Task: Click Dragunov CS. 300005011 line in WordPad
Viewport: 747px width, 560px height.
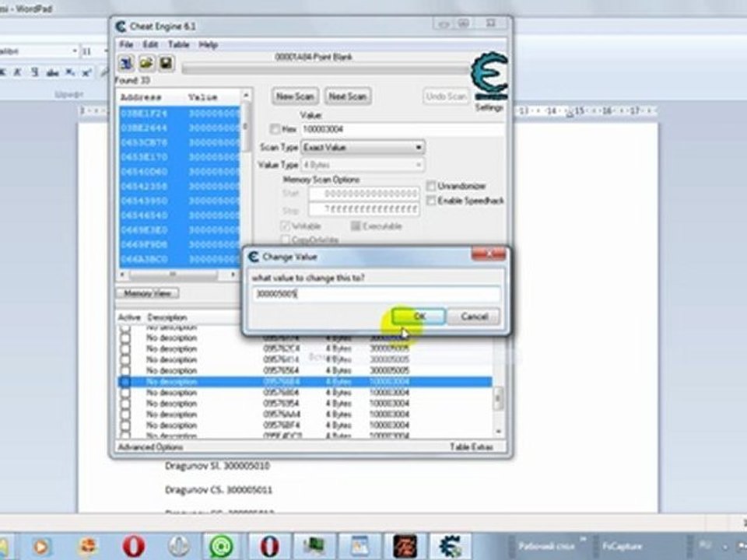Action: tap(219, 489)
